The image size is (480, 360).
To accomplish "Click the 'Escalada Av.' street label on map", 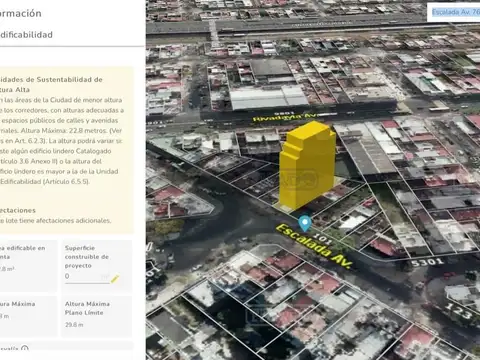I will (314, 246).
